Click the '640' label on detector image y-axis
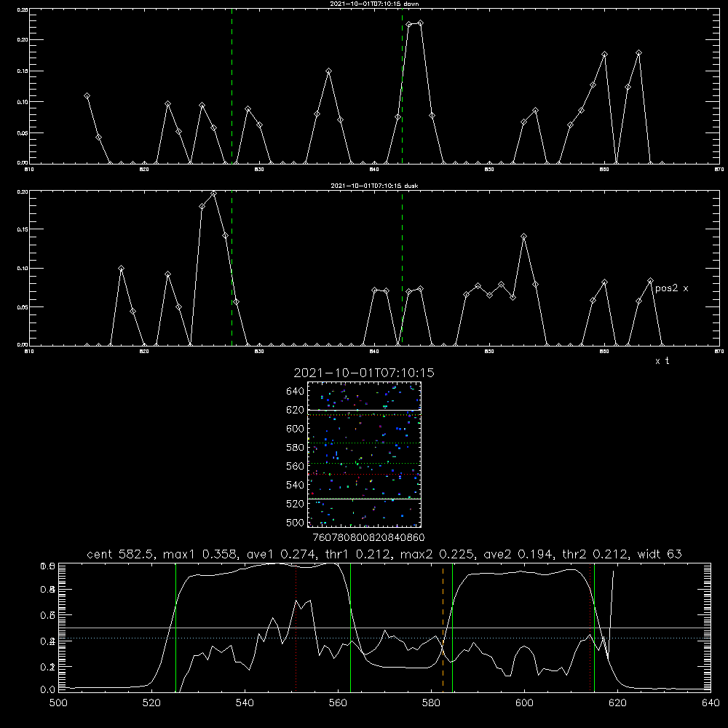The width and height of the screenshot is (728, 728). 296,392
